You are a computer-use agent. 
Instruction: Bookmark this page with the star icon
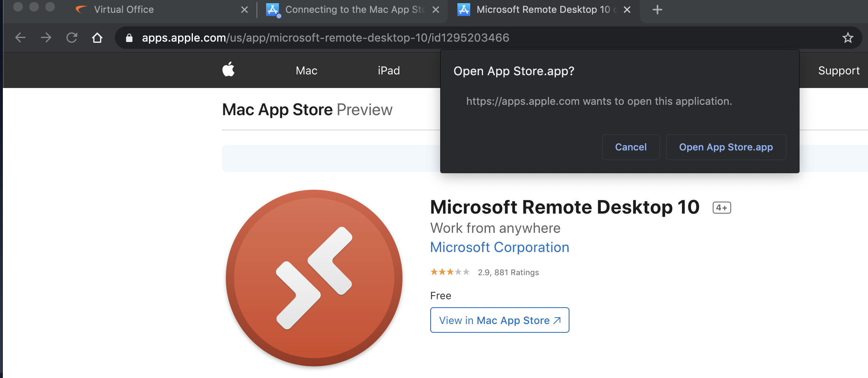[848, 38]
